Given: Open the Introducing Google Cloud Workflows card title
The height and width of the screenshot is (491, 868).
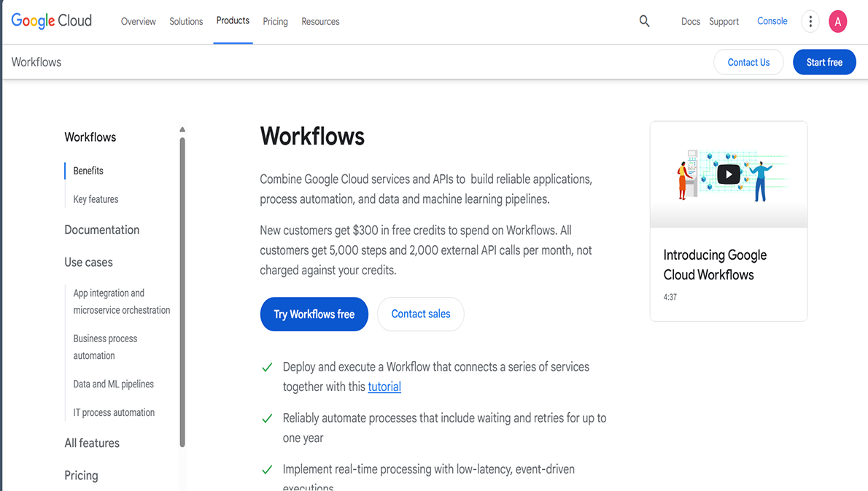Looking at the screenshot, I should tap(716, 265).
